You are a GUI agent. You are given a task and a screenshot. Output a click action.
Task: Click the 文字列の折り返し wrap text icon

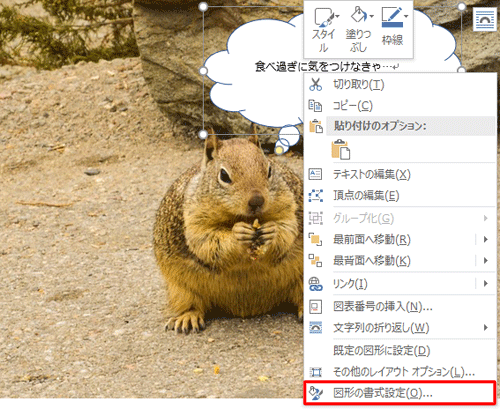pyautogui.click(x=315, y=328)
